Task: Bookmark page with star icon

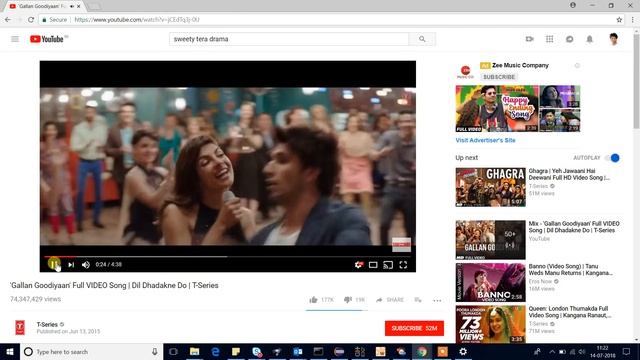Action: tap(619, 20)
